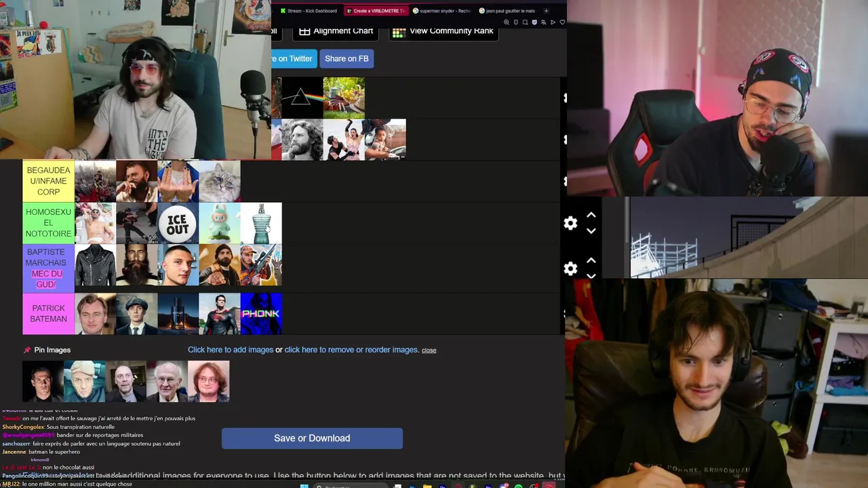868x488 pixels.
Task: Click the Pin Images pushpin icon
Action: click(27, 350)
